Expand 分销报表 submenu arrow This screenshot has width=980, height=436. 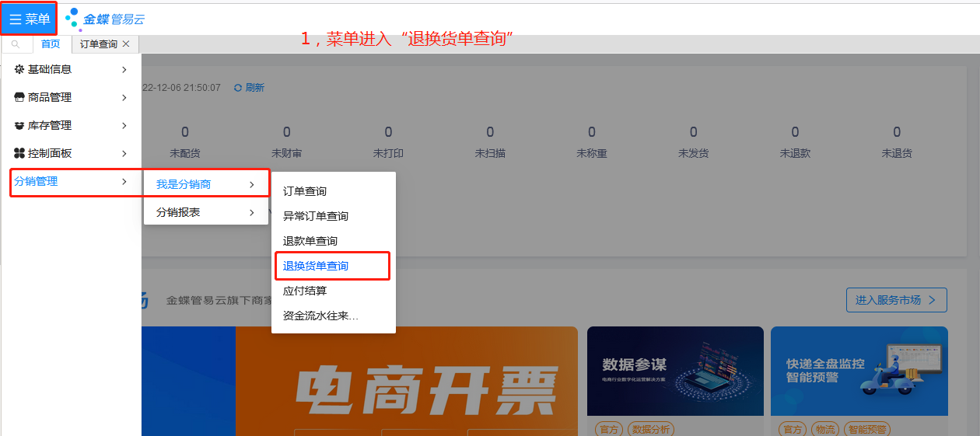(251, 212)
